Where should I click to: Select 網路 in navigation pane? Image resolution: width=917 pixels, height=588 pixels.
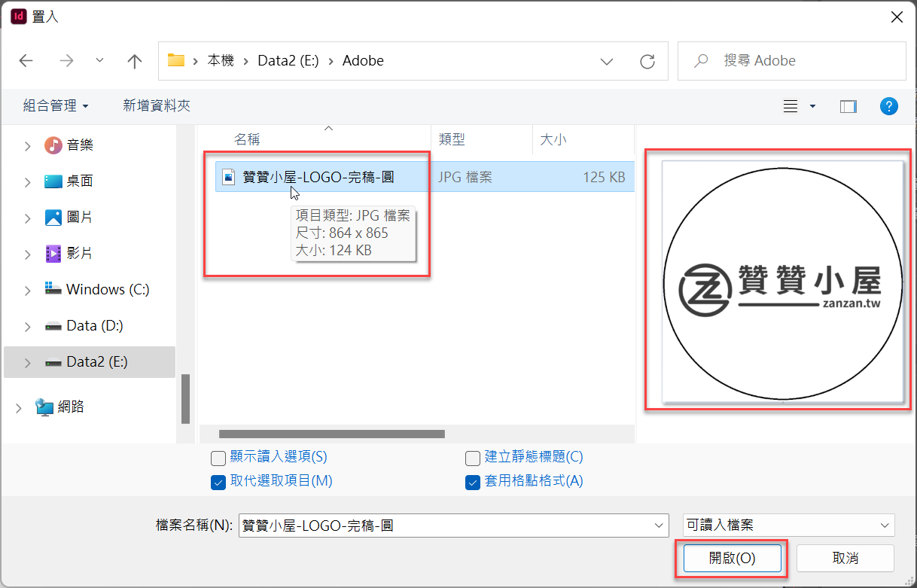tap(71, 407)
